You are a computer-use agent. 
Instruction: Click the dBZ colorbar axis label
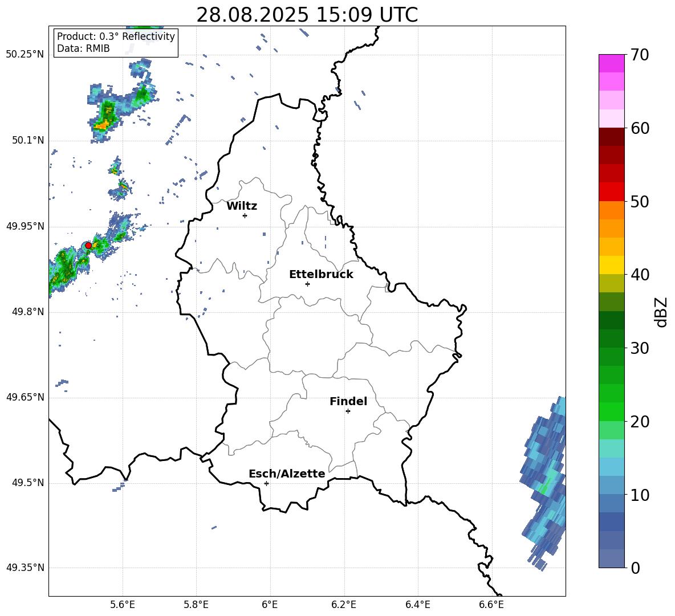pyautogui.click(x=662, y=312)
